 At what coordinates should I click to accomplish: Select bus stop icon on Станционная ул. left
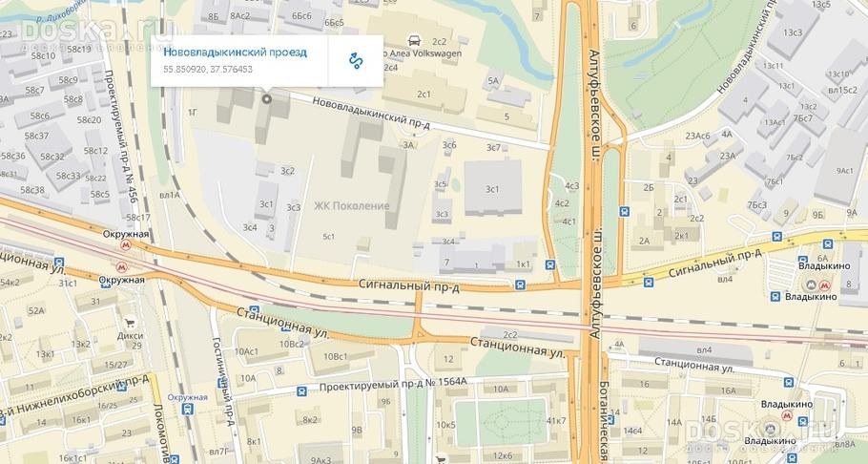pyautogui.click(x=254, y=309)
